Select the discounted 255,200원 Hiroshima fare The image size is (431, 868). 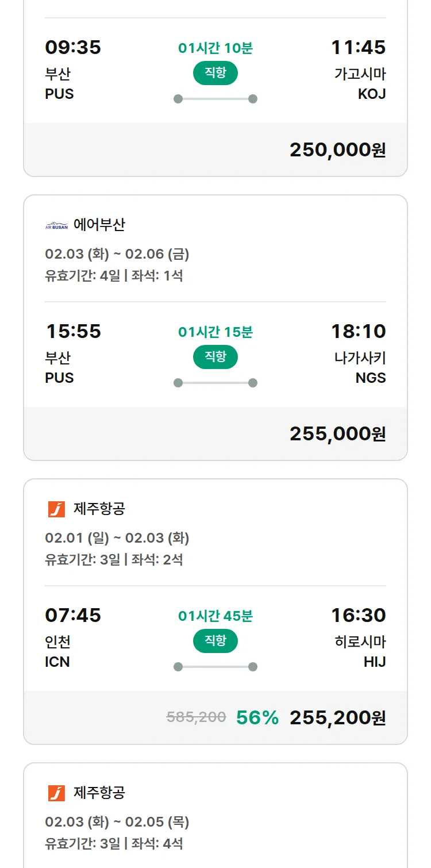click(337, 717)
